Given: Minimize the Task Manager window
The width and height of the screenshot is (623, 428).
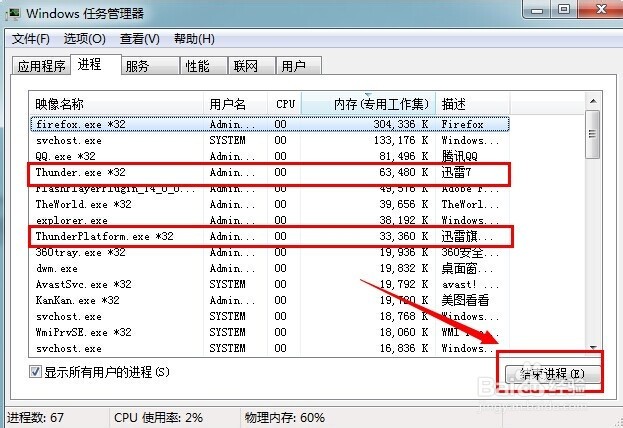Looking at the screenshot, I should [537, 10].
